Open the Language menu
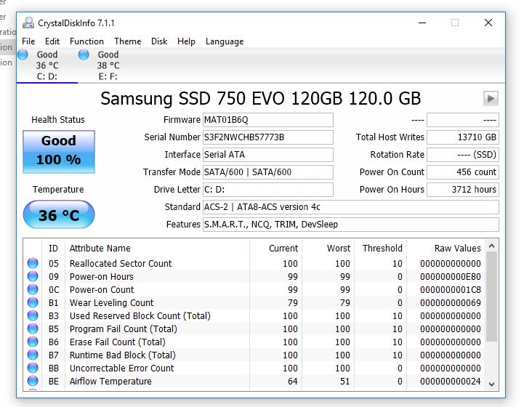 coord(225,41)
